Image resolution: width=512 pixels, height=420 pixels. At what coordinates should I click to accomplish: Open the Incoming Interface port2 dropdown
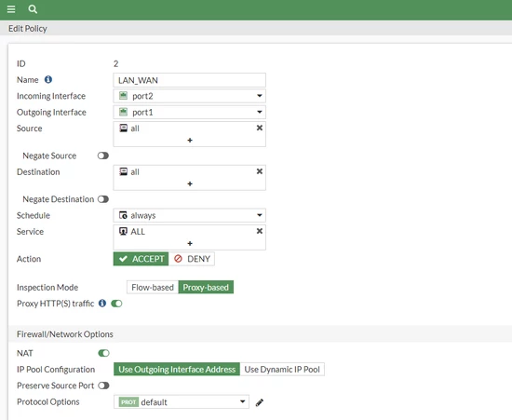pyautogui.click(x=189, y=96)
